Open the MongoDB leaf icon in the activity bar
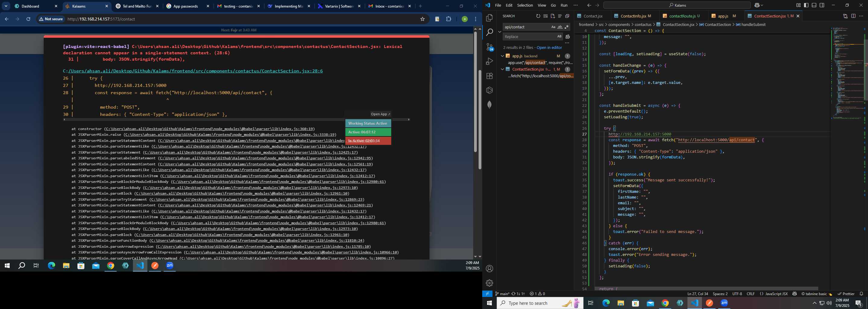The height and width of the screenshot is (309, 868). (x=489, y=105)
